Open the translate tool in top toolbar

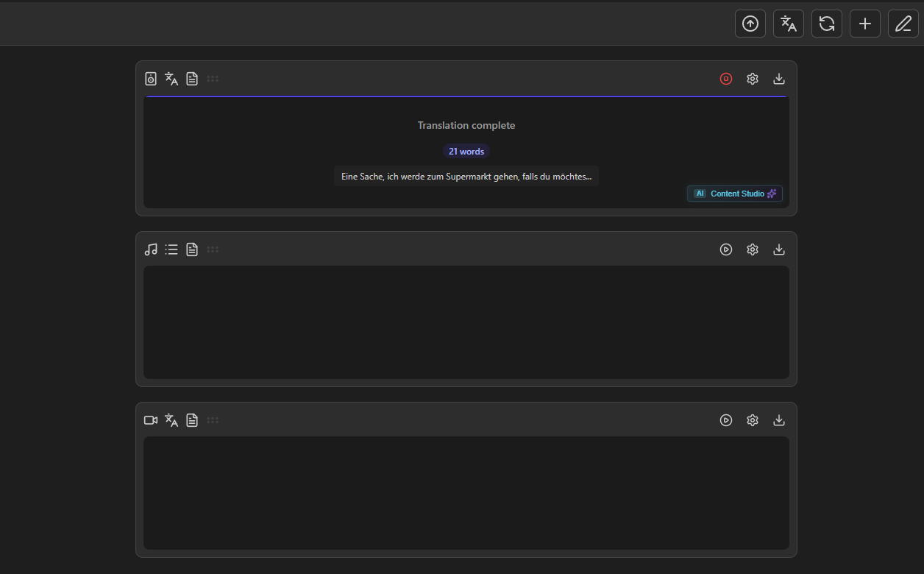(789, 24)
